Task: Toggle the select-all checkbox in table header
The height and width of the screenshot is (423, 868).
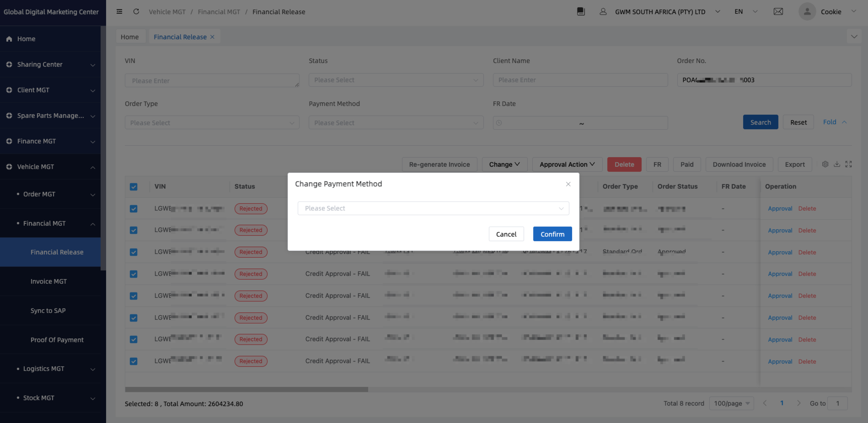Action: pos(134,187)
